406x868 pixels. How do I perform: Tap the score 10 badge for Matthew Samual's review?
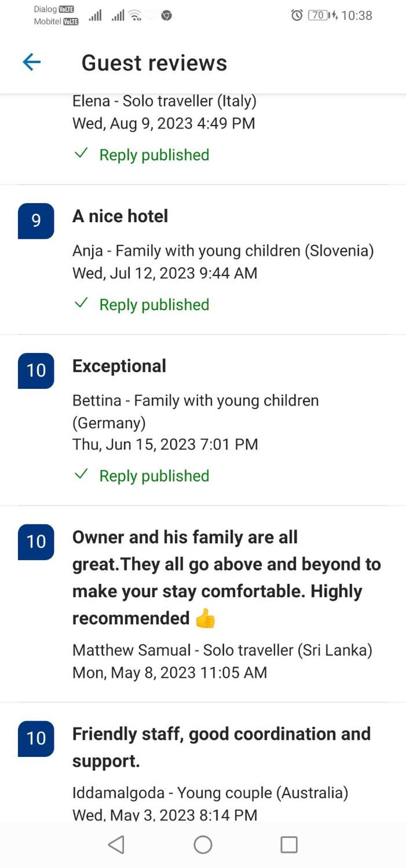click(36, 542)
